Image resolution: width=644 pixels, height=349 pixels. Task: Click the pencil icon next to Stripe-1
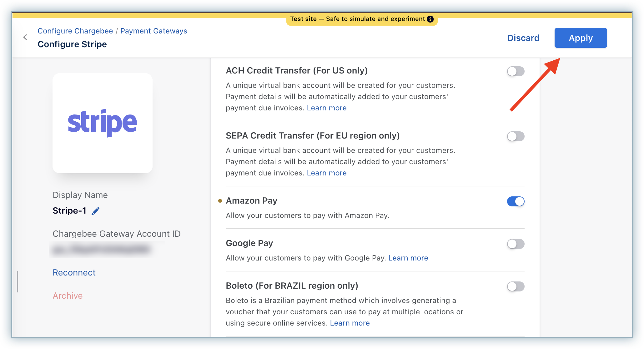(95, 211)
